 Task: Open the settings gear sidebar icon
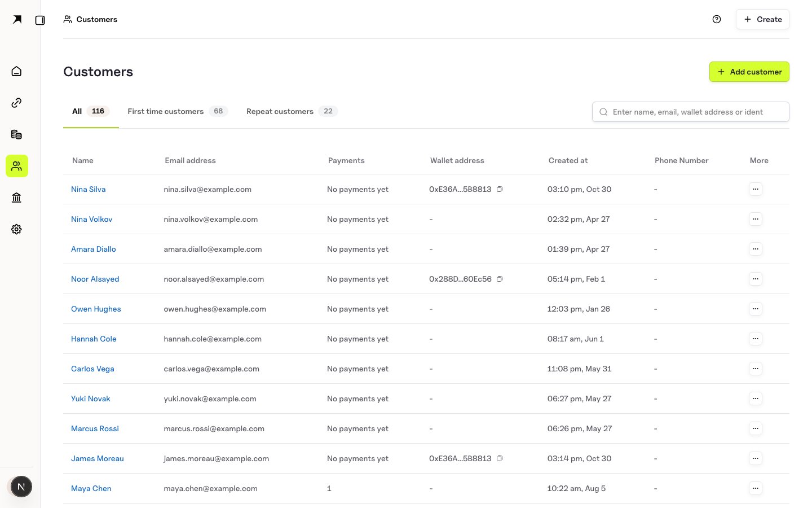point(17,229)
